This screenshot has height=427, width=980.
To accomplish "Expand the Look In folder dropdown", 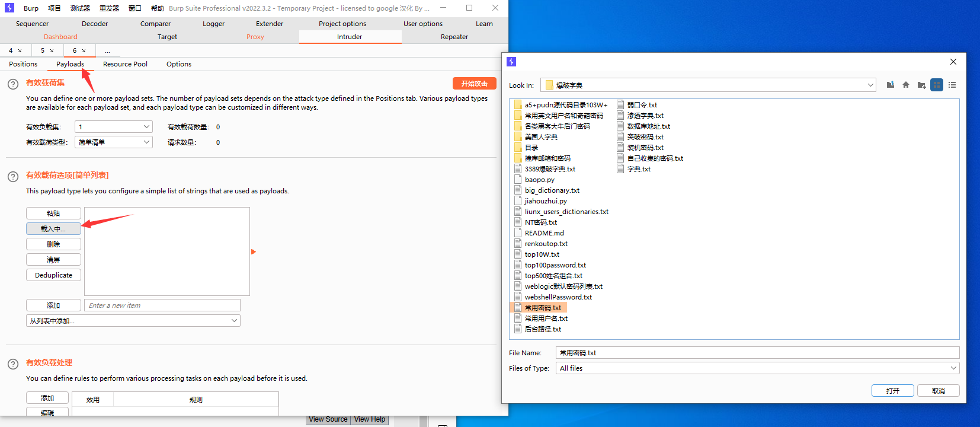I will 870,85.
